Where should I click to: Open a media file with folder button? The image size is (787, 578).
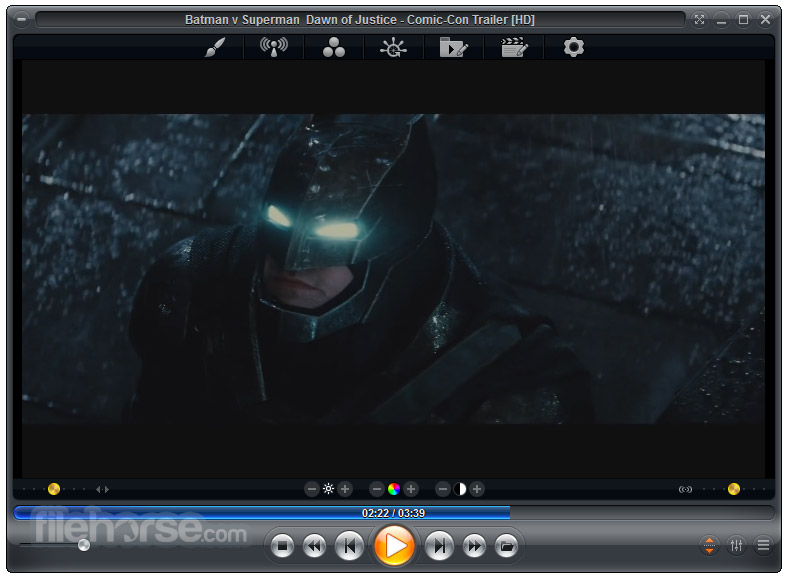(506, 545)
